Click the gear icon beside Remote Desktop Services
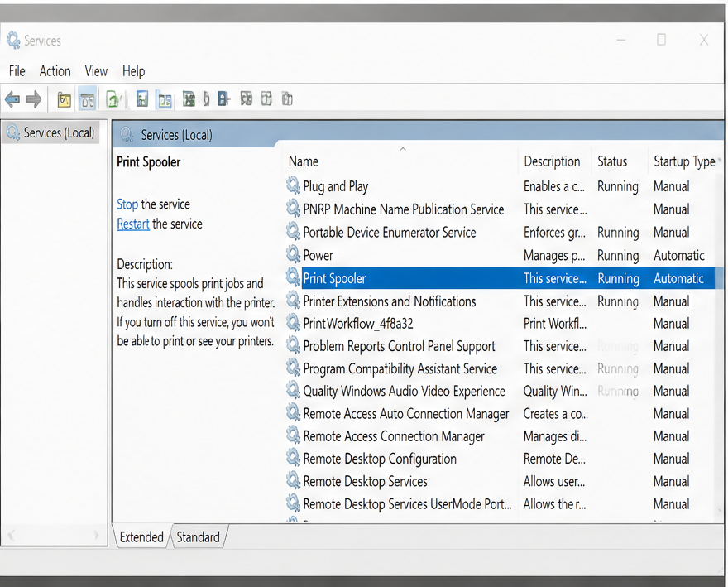 tap(293, 480)
